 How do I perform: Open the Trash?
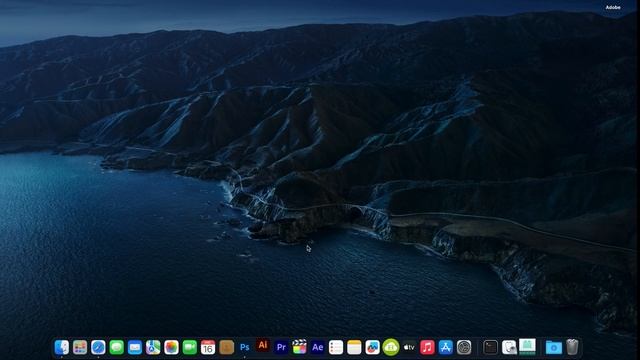click(572, 347)
